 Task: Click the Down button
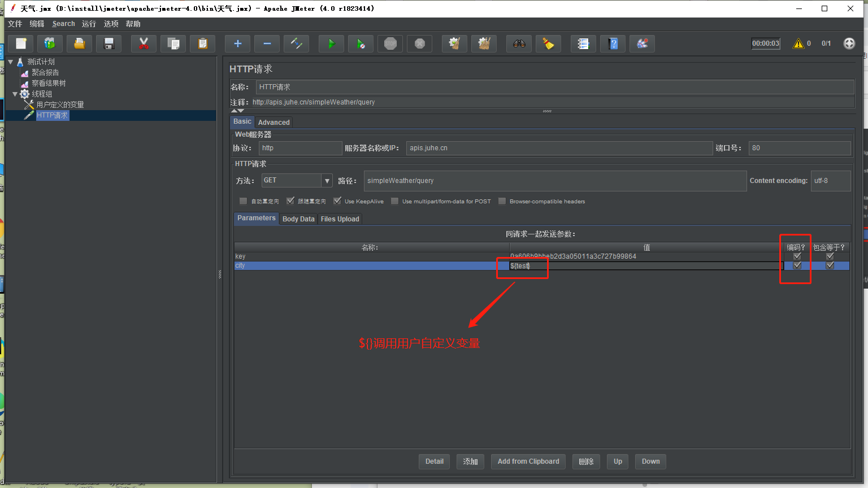(651, 461)
